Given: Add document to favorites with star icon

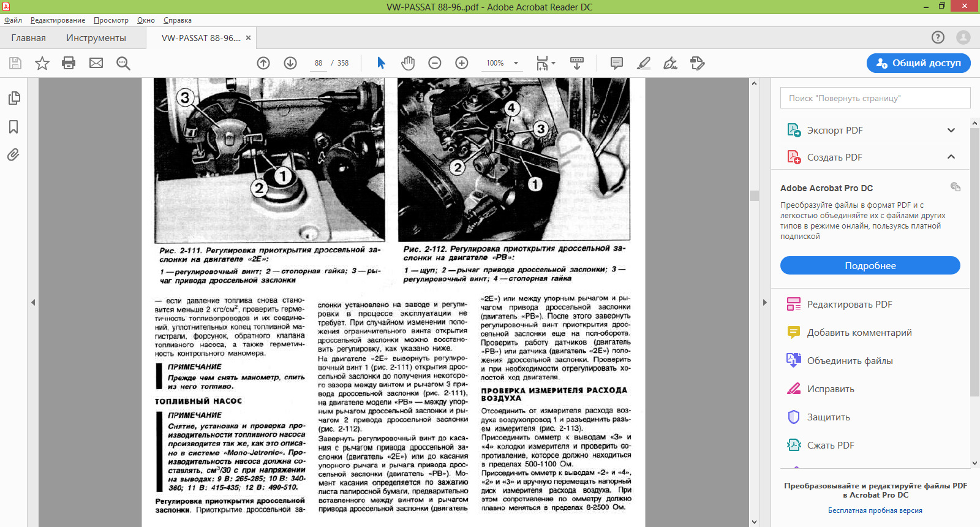Looking at the screenshot, I should (x=42, y=63).
